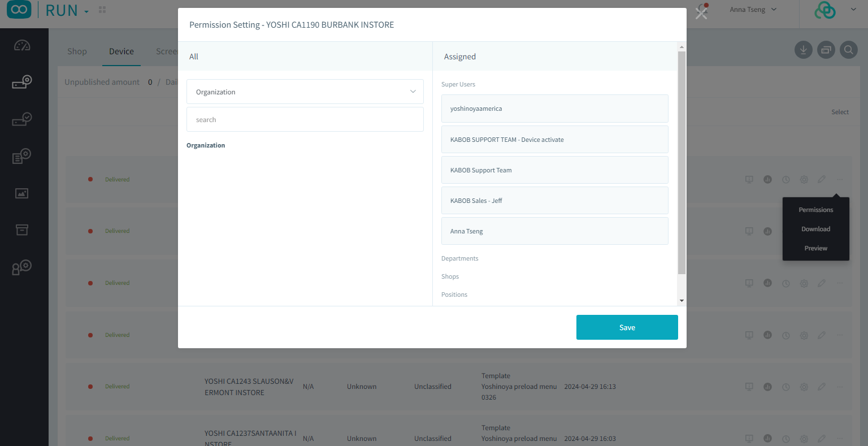Click pencil edit icon in SANTAANITA row
The width and height of the screenshot is (868, 446).
822,438
